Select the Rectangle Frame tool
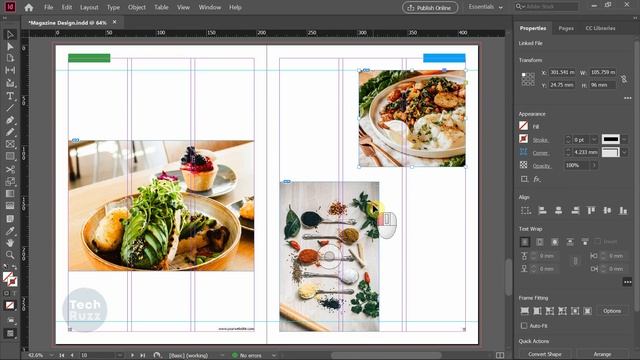 point(10,144)
